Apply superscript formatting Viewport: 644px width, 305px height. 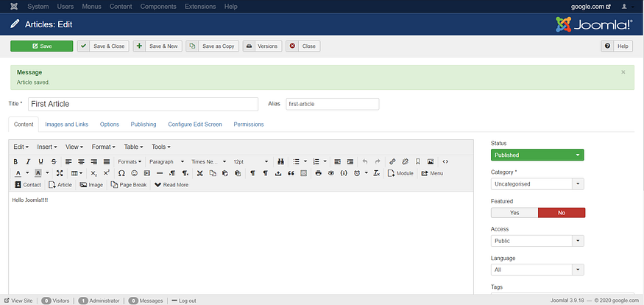pyautogui.click(x=107, y=173)
